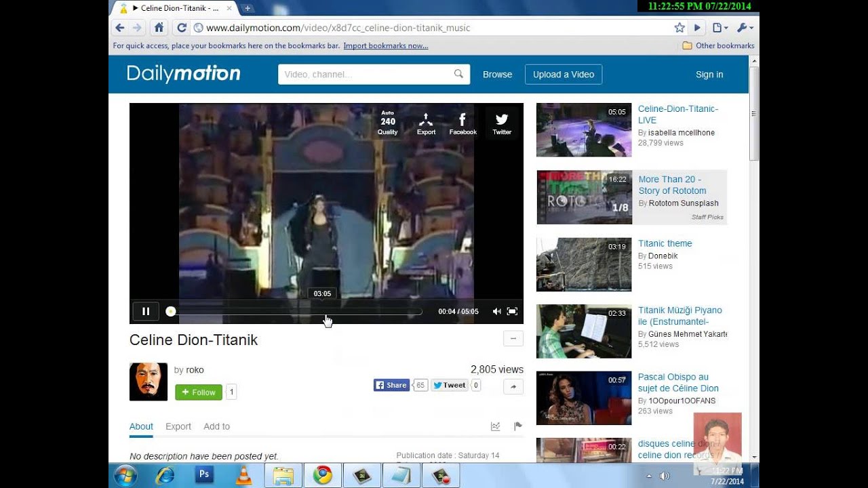
Task: Open Chrome taskbar button
Action: click(322, 476)
